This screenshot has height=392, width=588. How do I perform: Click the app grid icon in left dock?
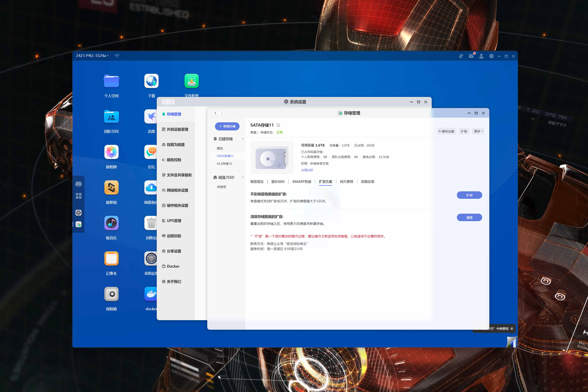[78, 196]
